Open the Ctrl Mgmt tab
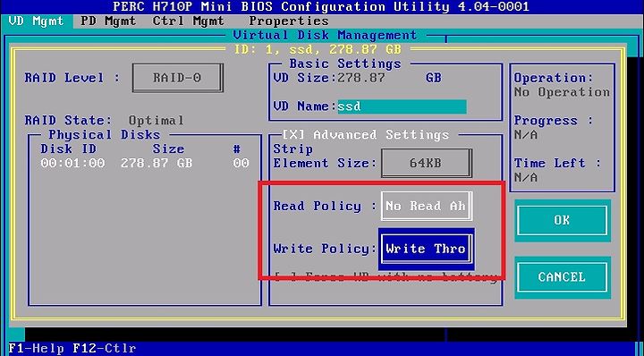This screenshot has height=356, width=644. coord(189,21)
